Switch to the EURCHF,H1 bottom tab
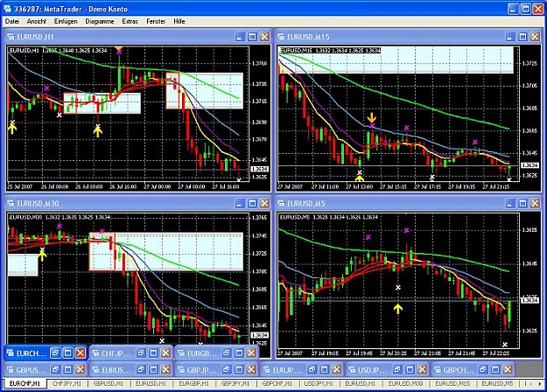This screenshot has height=392, width=547. pyautogui.click(x=25, y=383)
